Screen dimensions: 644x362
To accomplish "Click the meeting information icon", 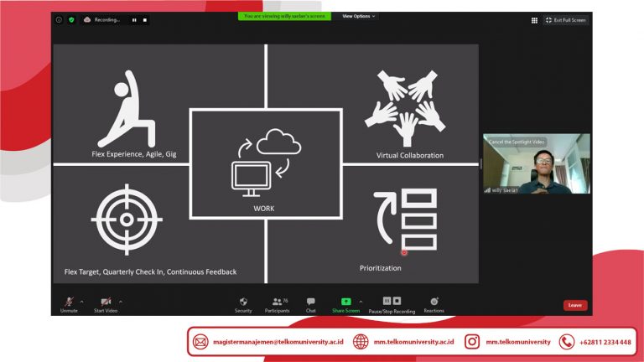I will pyautogui.click(x=59, y=19).
